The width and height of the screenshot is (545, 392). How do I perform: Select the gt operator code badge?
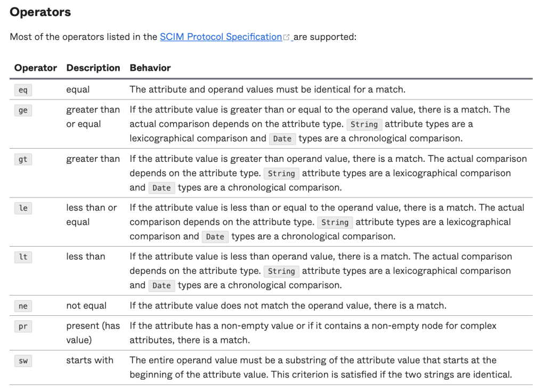[x=23, y=159]
